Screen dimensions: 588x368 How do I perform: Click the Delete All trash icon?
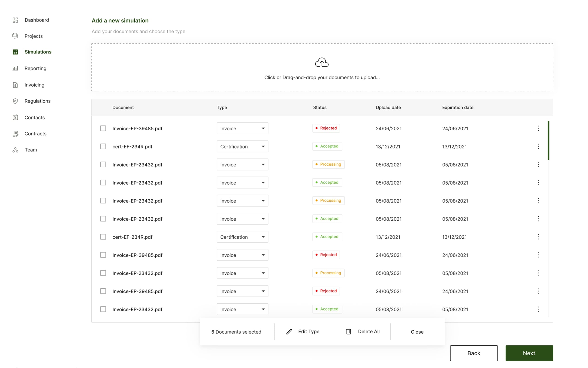click(x=349, y=332)
